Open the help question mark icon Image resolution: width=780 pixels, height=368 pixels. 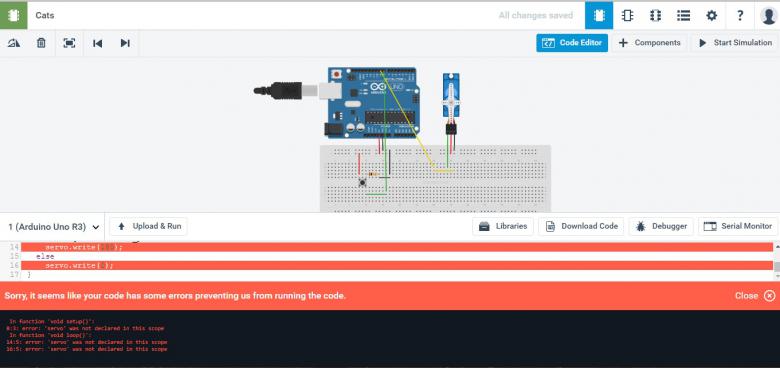tap(740, 15)
